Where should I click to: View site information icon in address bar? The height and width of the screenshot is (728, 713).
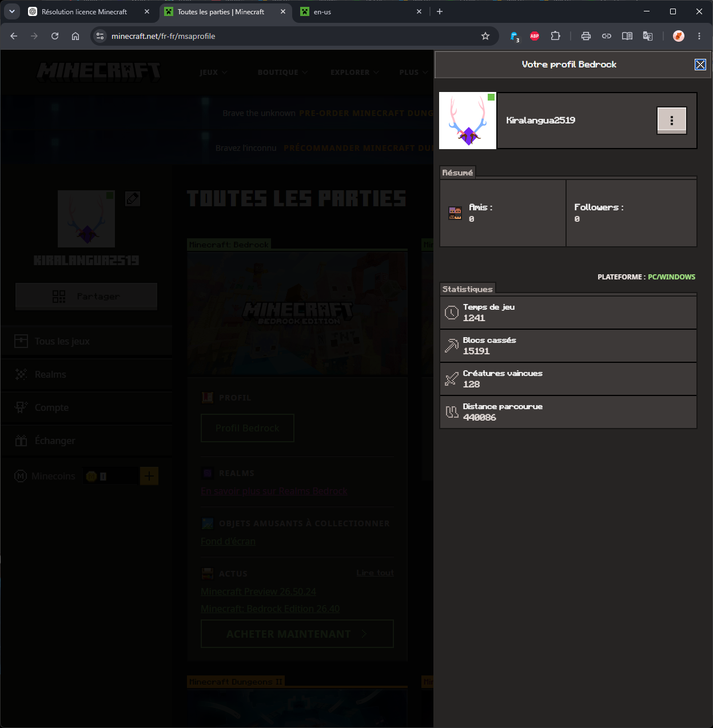point(100,36)
